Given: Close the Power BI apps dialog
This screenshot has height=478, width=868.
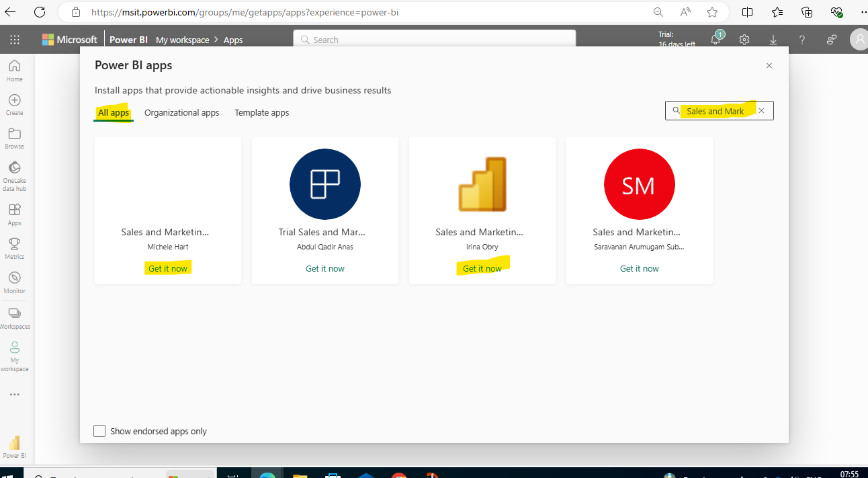Looking at the screenshot, I should 769,65.
